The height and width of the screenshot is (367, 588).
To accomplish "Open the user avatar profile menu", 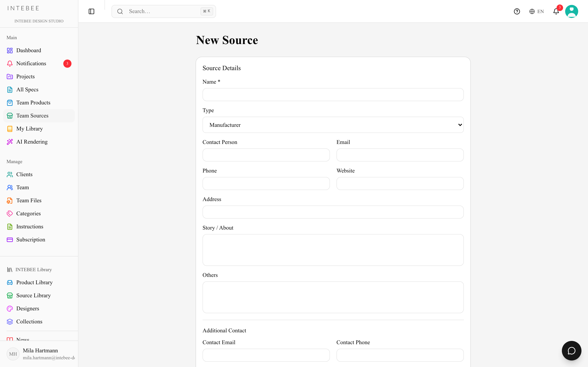I will click(571, 11).
